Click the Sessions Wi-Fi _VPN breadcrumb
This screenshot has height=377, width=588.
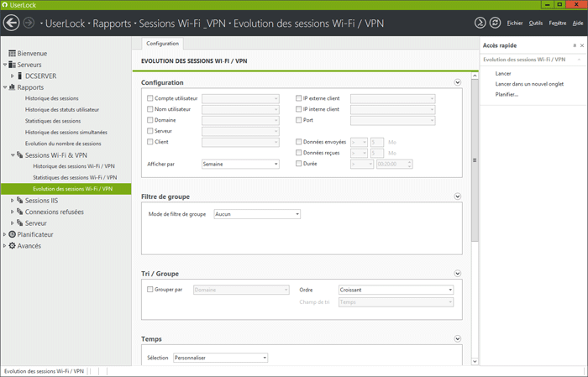coord(182,24)
